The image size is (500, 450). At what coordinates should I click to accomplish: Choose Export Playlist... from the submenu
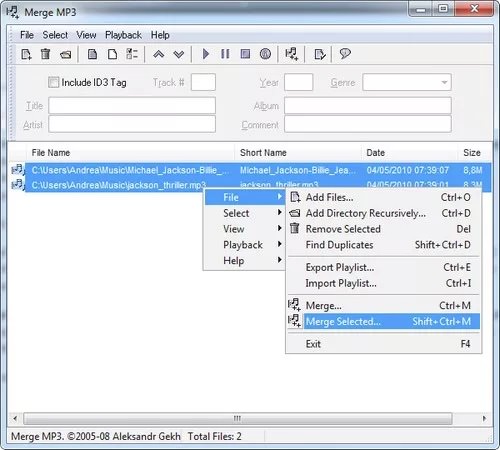coord(384,267)
